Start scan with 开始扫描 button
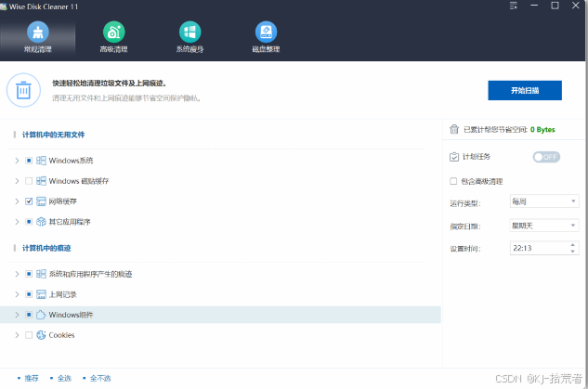This screenshot has height=389, width=588. (525, 90)
